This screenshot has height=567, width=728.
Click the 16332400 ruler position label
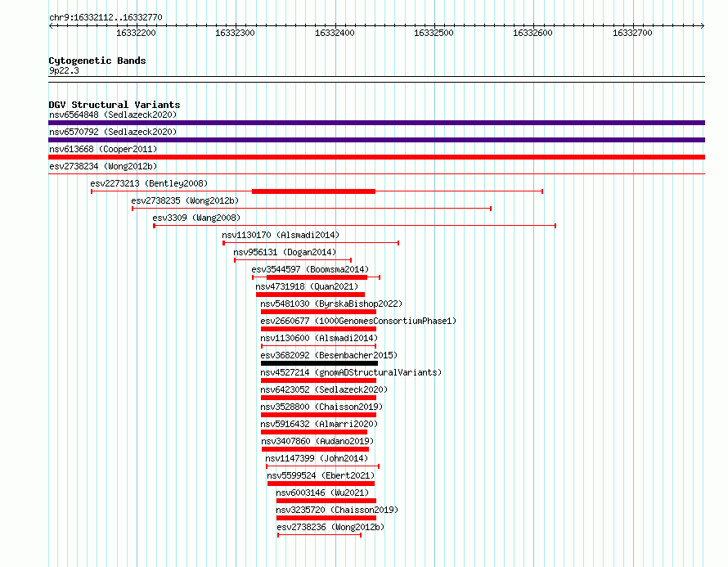click(335, 33)
